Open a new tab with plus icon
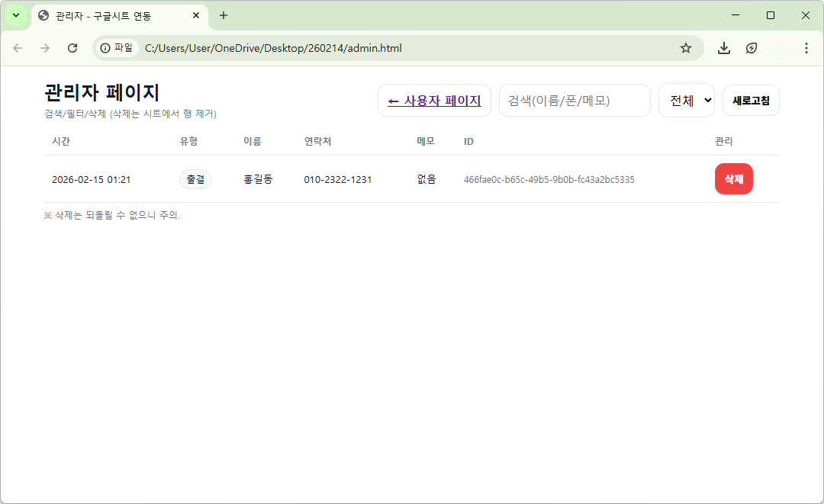Image resolution: width=824 pixels, height=504 pixels. tap(224, 15)
